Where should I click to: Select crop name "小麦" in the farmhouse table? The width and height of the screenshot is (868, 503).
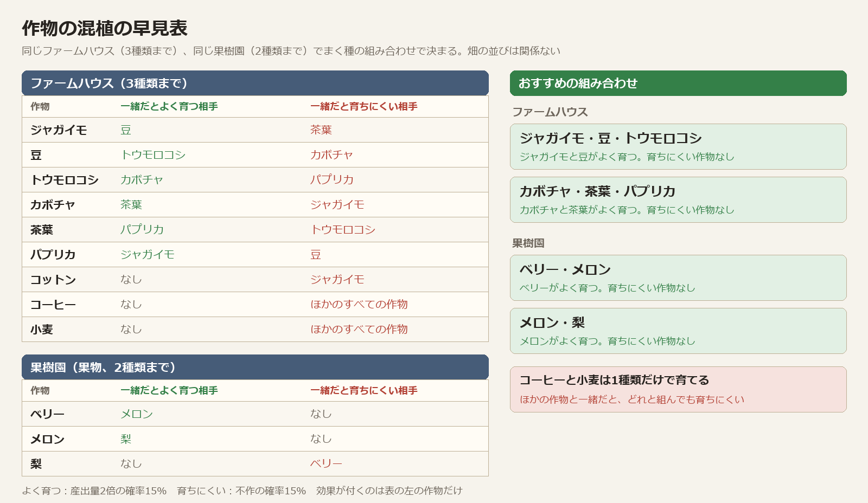(x=42, y=330)
